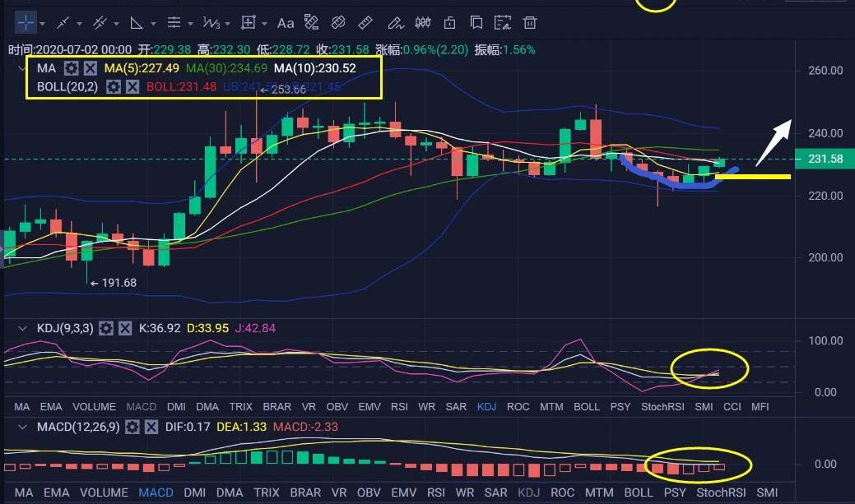
Task: Collapse the KDJ panel using its chevron
Action: click(x=22, y=328)
